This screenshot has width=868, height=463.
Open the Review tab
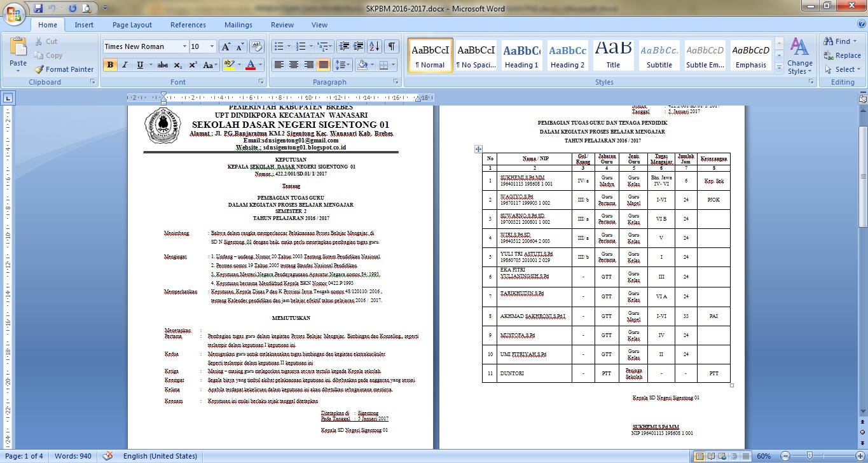pyautogui.click(x=282, y=25)
